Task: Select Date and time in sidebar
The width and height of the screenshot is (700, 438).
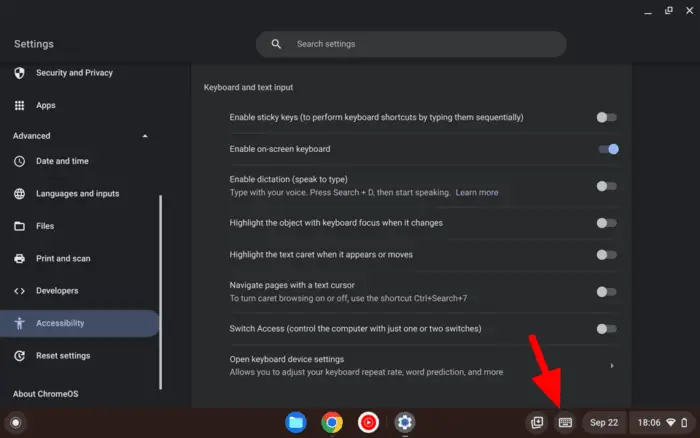Action: (62, 161)
